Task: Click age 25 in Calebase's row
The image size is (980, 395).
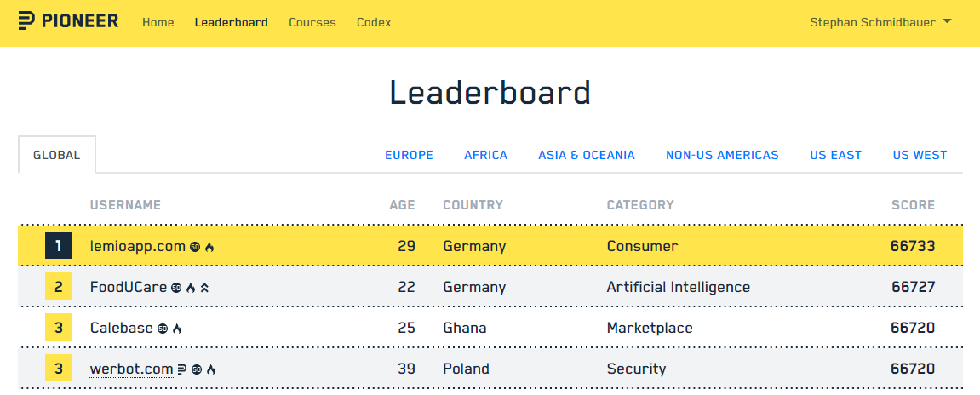Action: point(406,328)
